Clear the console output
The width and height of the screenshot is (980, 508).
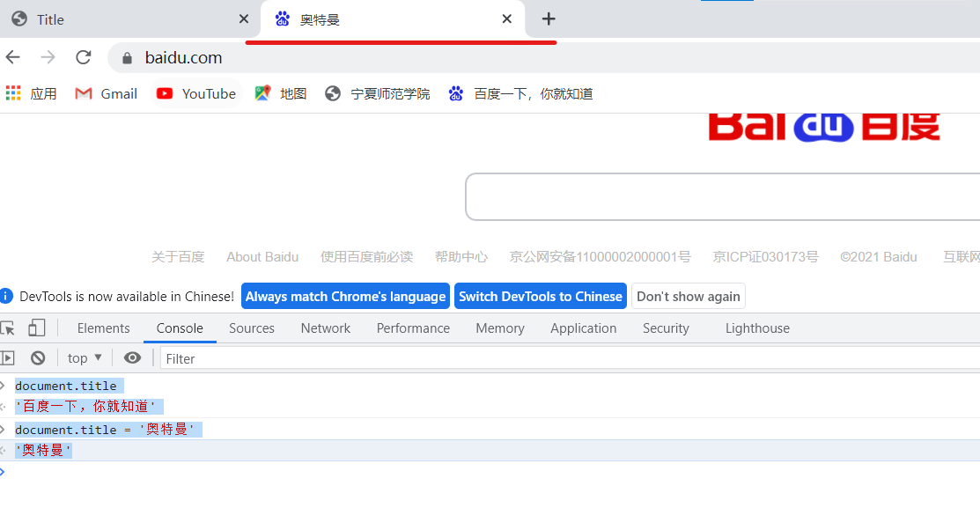tap(38, 358)
